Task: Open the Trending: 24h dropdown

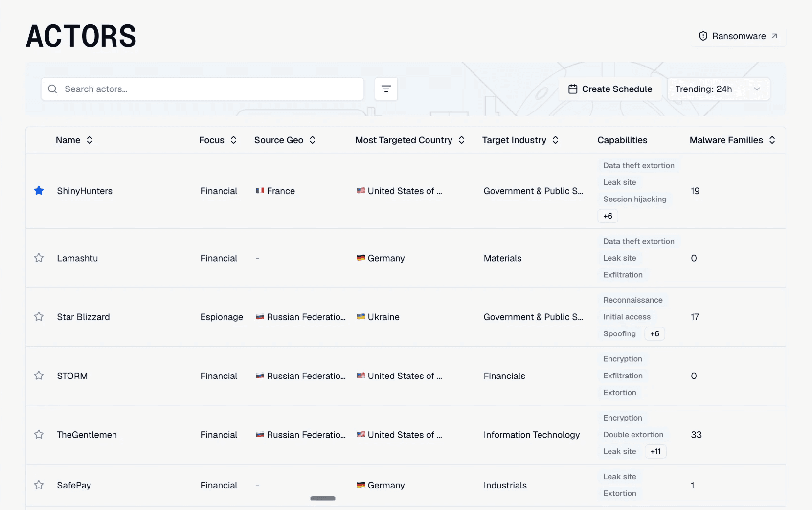Action: click(x=719, y=89)
